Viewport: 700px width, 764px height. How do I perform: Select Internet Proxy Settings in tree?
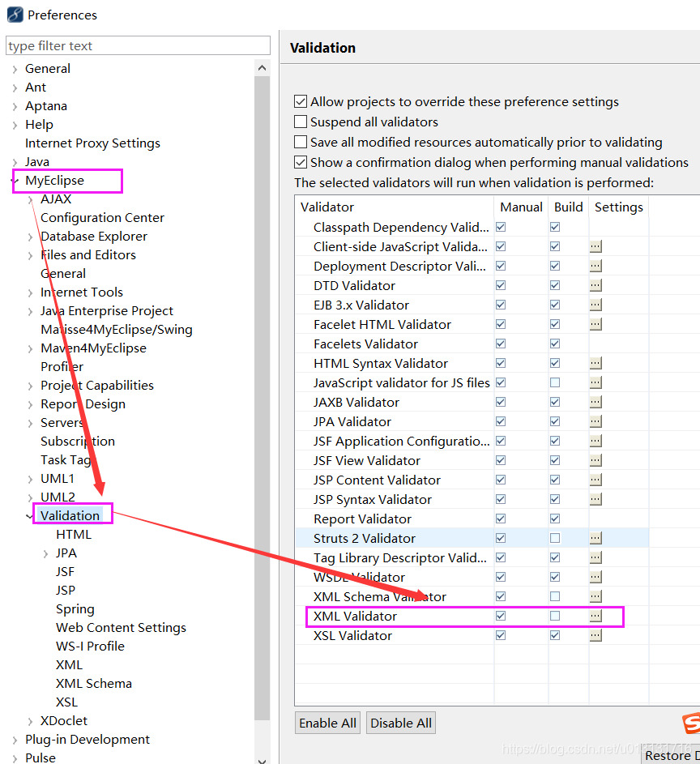coord(92,143)
